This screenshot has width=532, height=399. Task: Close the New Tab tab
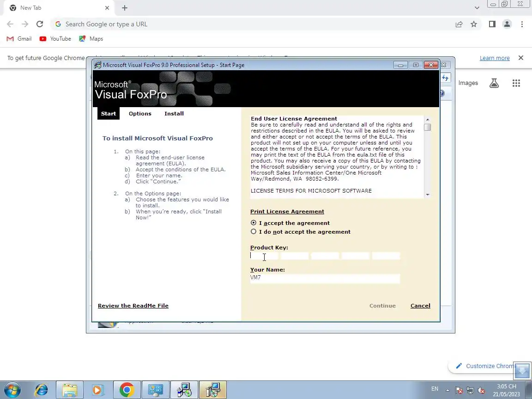(107, 8)
